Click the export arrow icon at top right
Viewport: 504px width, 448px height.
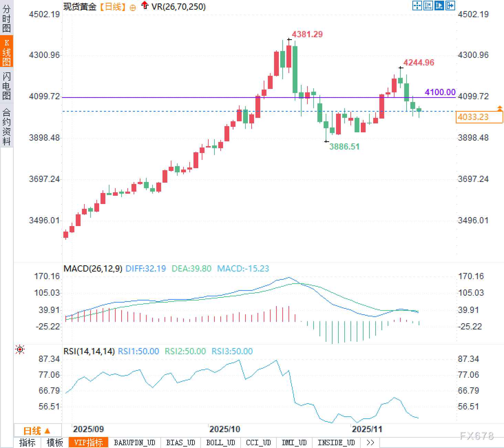[450, 6]
